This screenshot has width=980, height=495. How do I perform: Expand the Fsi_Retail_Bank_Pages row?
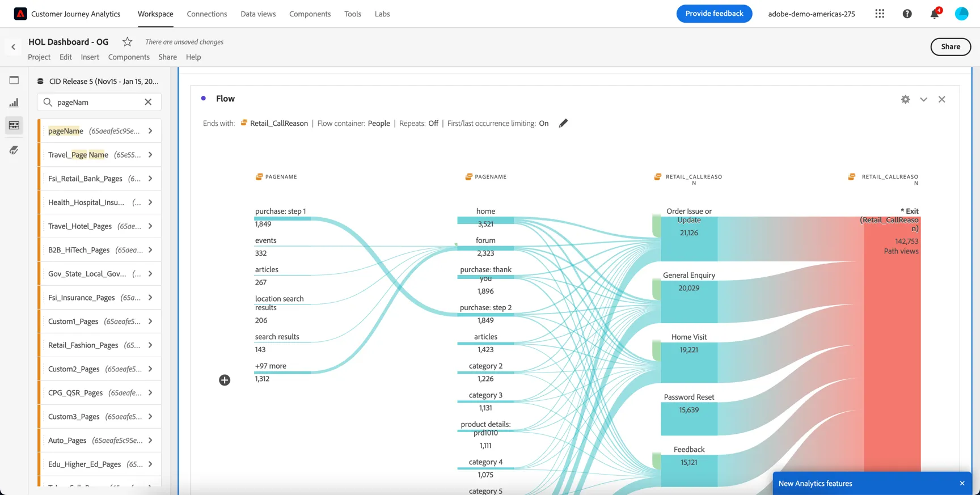click(150, 179)
